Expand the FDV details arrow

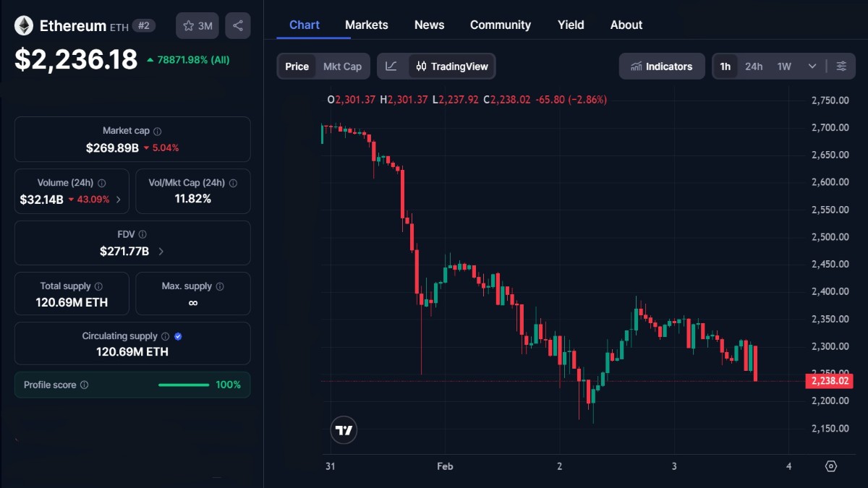[161, 251]
